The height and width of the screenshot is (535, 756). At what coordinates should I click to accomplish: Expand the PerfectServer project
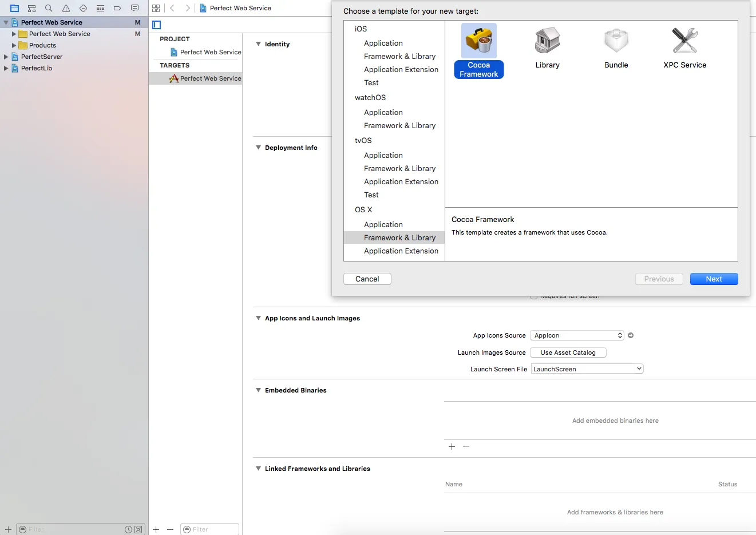(6, 57)
